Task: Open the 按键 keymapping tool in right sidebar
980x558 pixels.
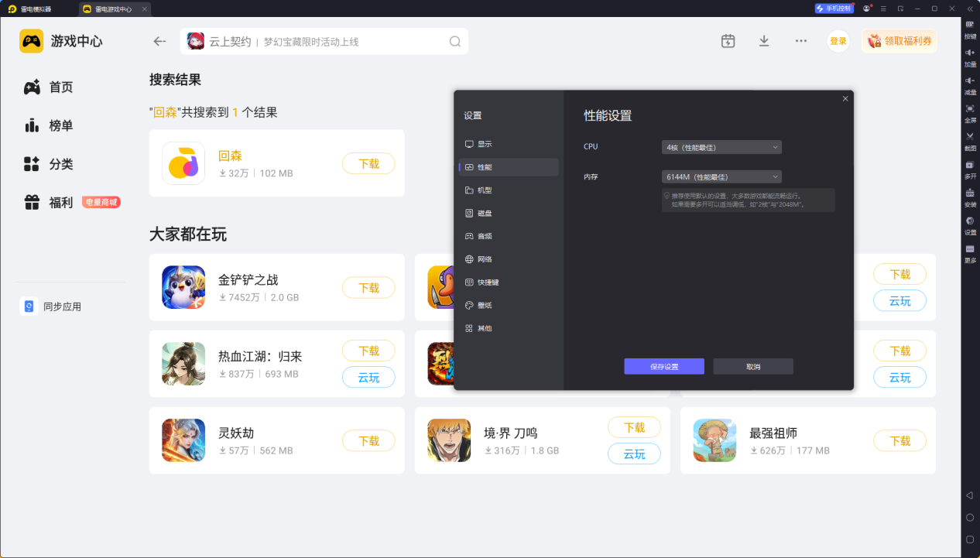Action: 970,29
